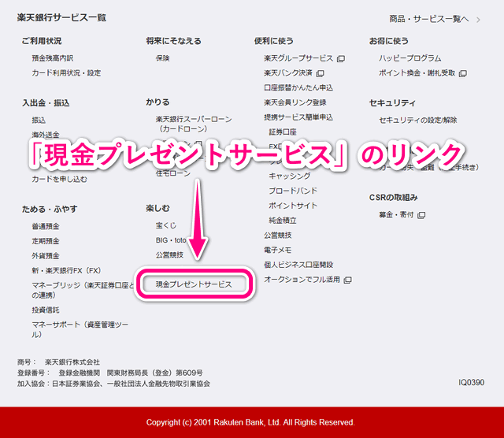The image size is (504, 438).
Task: Open 投資信託 link
Action: [x=46, y=310]
